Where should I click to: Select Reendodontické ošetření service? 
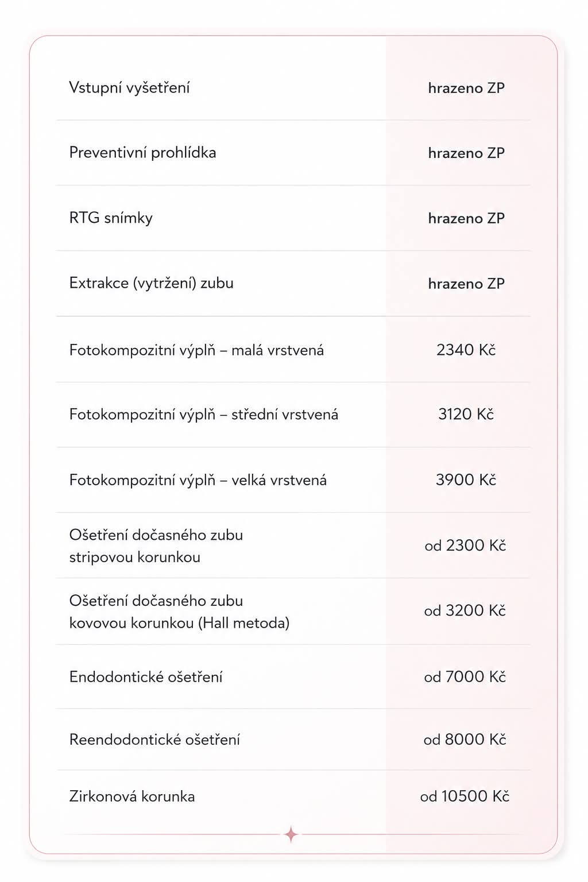(154, 740)
